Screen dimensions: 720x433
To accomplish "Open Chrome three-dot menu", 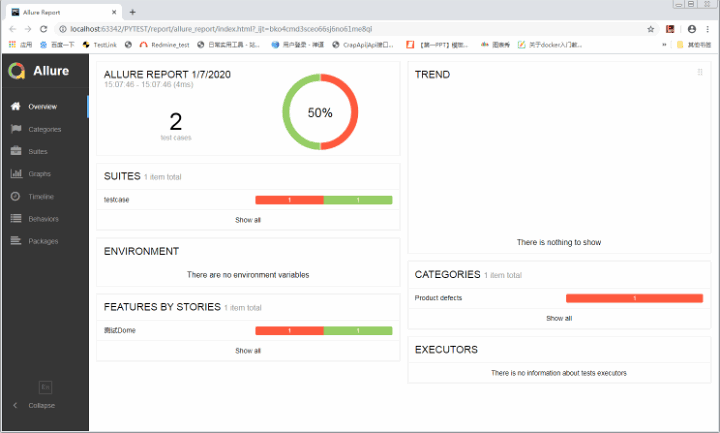I will click(708, 29).
